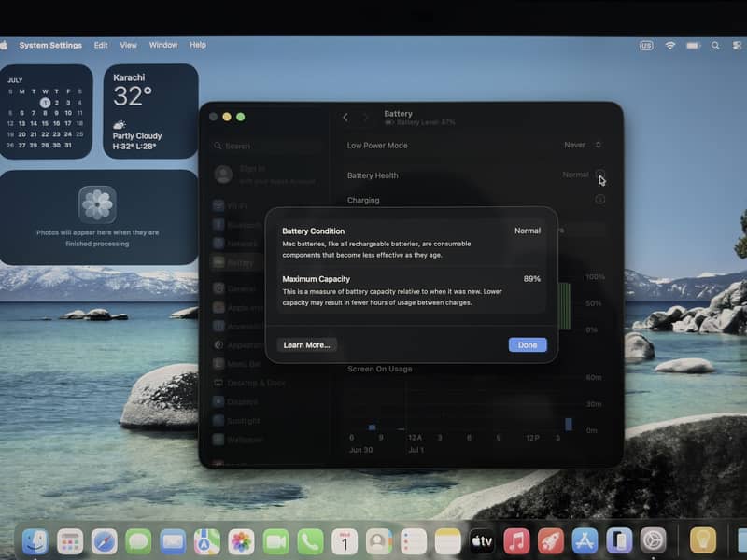Open Control Center in the menu bar
Viewport: 747px width, 560px height.
tap(737, 46)
